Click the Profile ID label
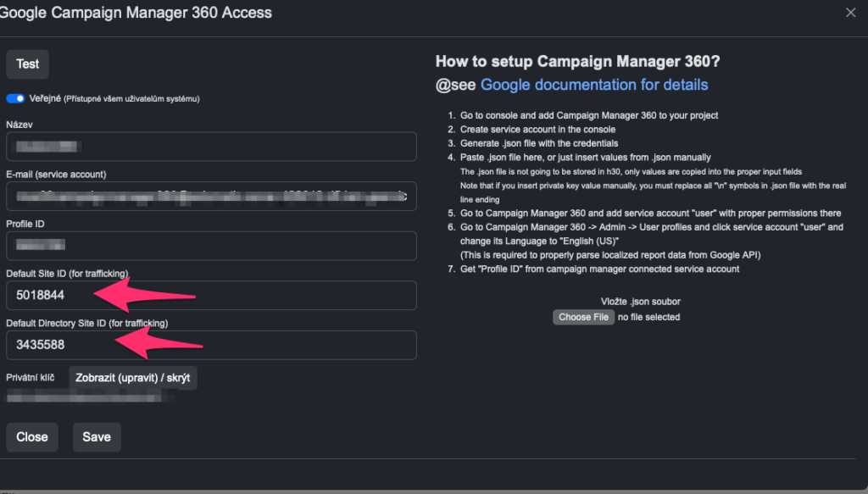 25,224
